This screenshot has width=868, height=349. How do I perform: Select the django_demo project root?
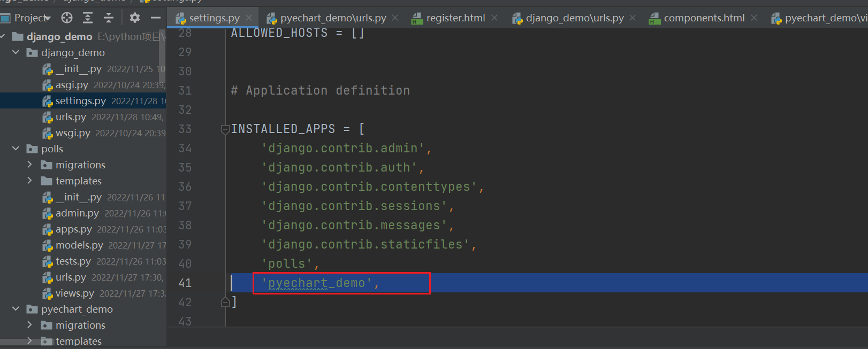coord(59,36)
